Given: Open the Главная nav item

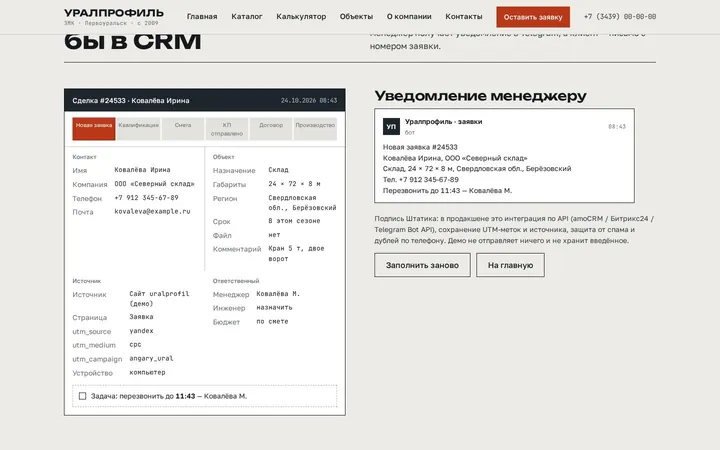Looking at the screenshot, I should point(202,17).
